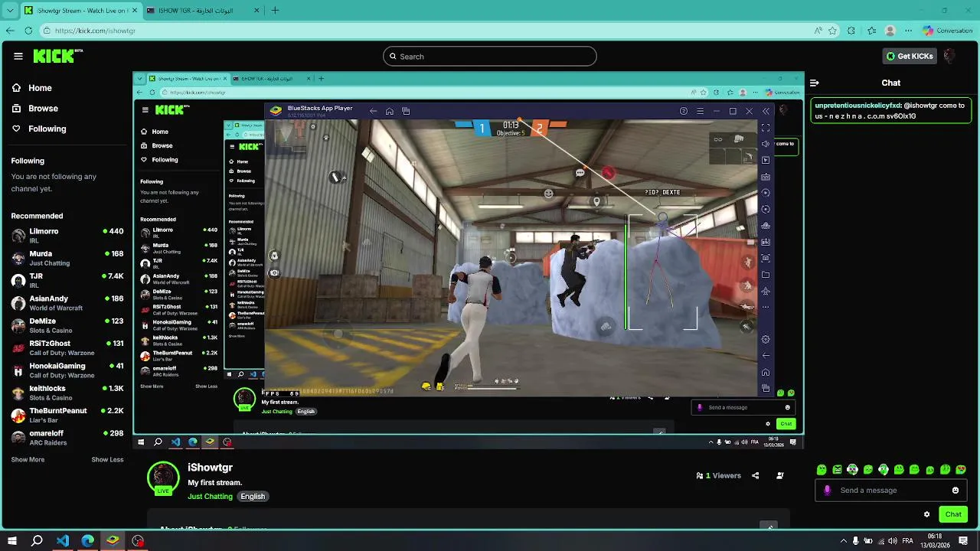
Task: Click the English language tag
Action: [253, 497]
